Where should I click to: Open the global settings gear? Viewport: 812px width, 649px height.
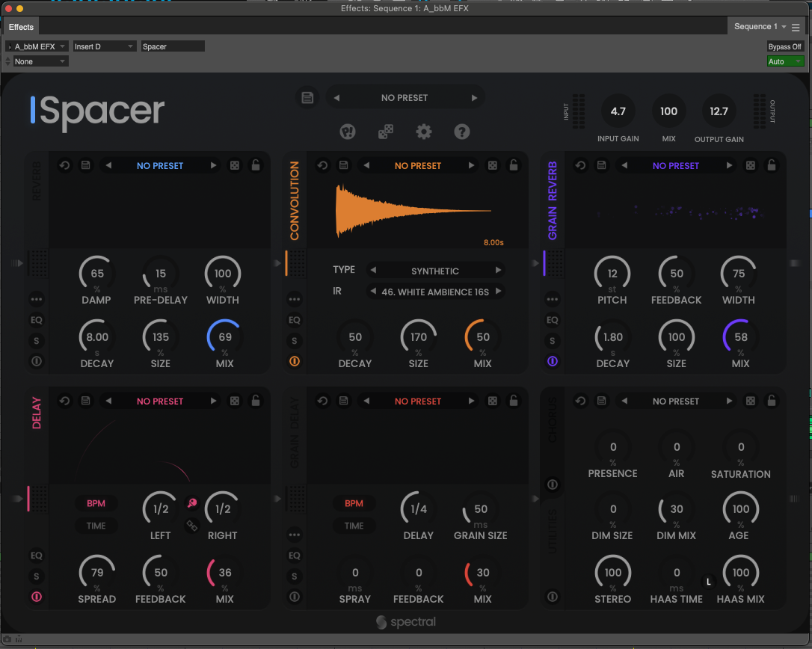(x=424, y=132)
